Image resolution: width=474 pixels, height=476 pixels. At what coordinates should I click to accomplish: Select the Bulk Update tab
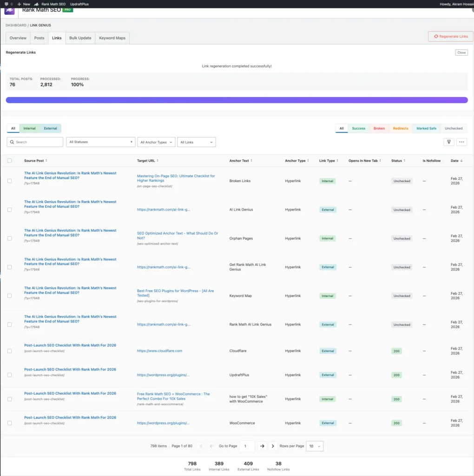tap(80, 38)
